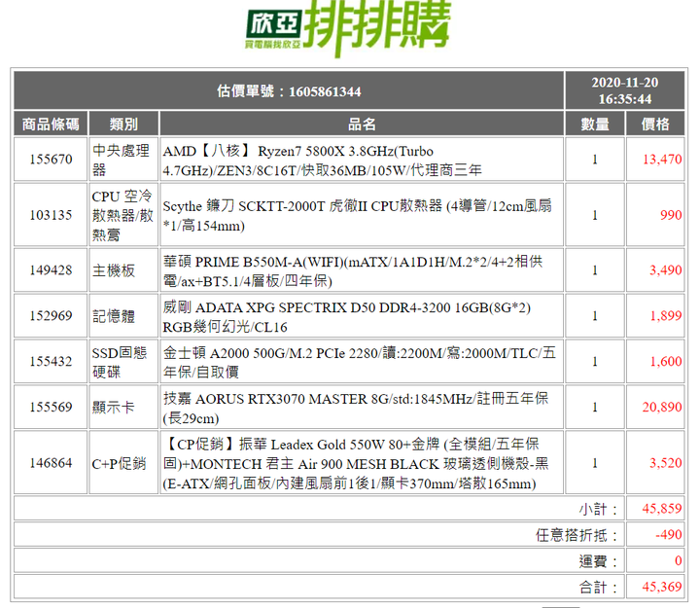This screenshot has width=700, height=608.
Task: Click the 數量 column header
Action: (595, 124)
